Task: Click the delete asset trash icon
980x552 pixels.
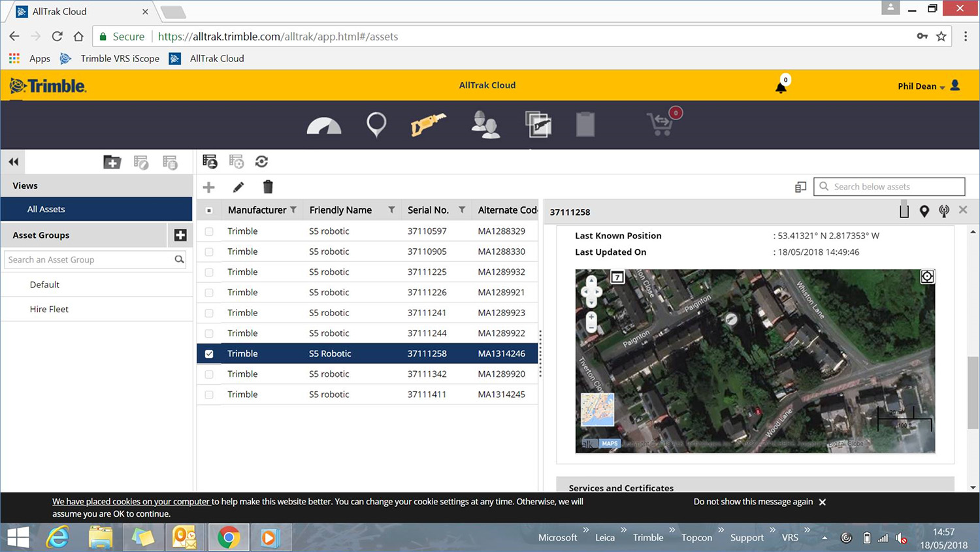Action: [x=268, y=187]
